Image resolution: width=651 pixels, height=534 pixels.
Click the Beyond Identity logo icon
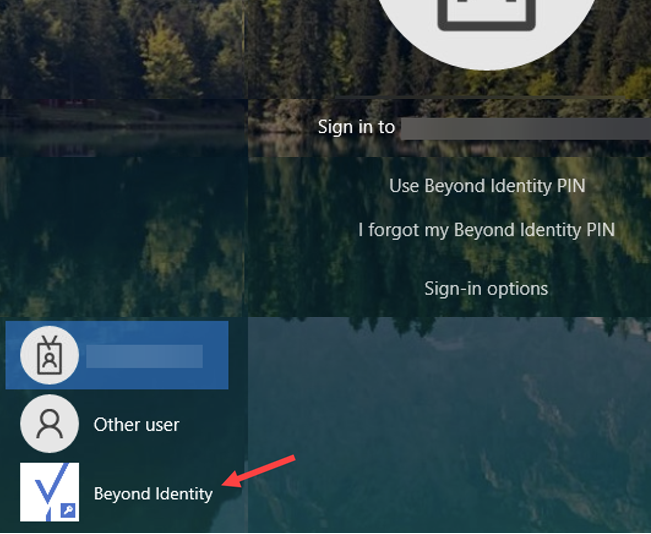pos(49,491)
